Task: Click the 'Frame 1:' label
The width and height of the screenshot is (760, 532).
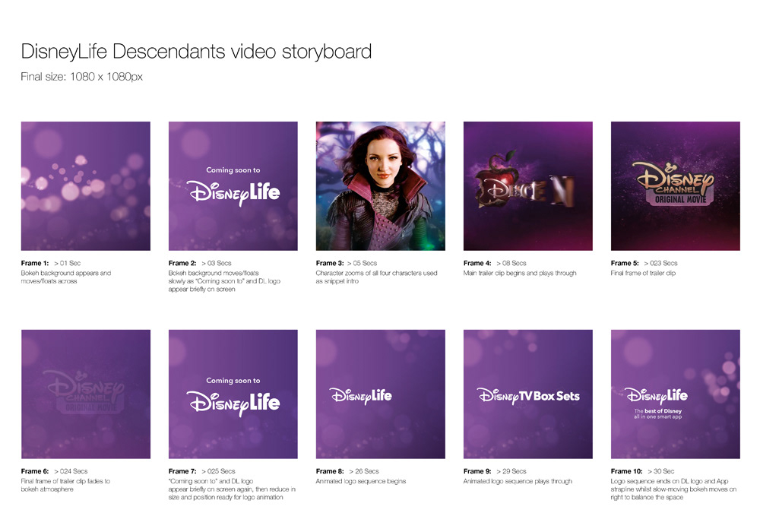Action: coord(35,263)
